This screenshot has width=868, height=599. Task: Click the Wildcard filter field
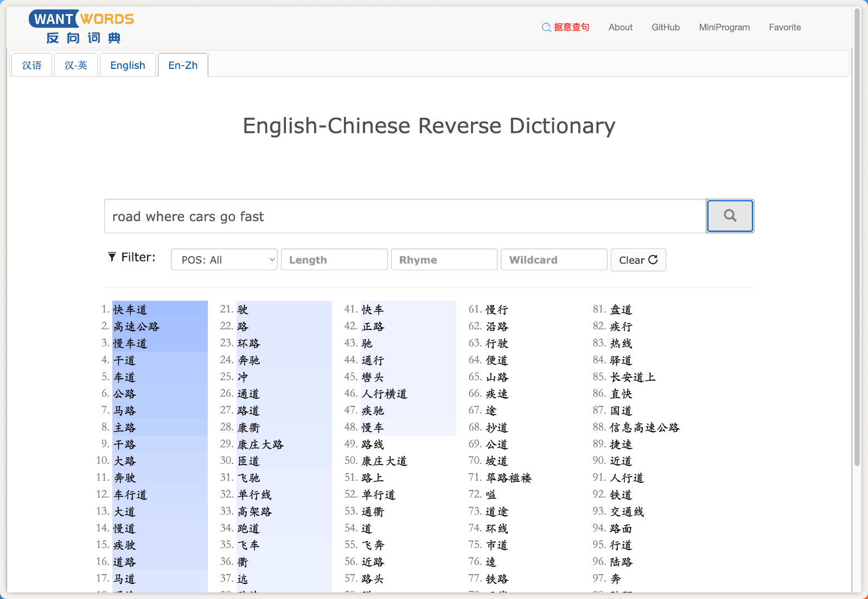click(x=553, y=260)
